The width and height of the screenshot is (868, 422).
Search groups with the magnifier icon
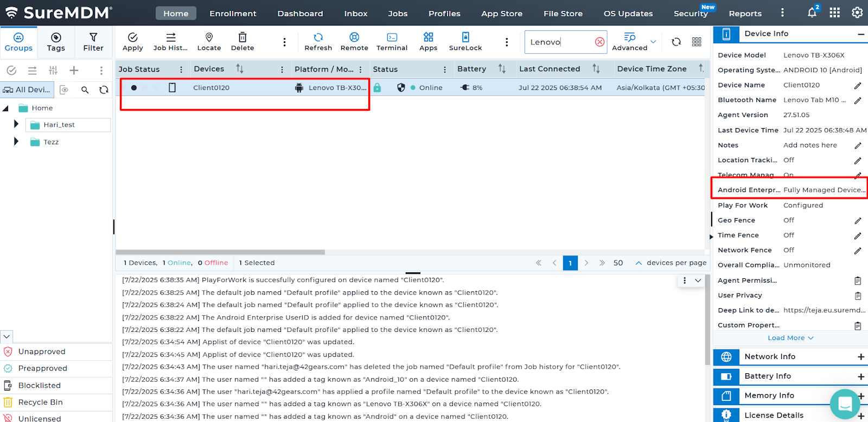(x=85, y=89)
